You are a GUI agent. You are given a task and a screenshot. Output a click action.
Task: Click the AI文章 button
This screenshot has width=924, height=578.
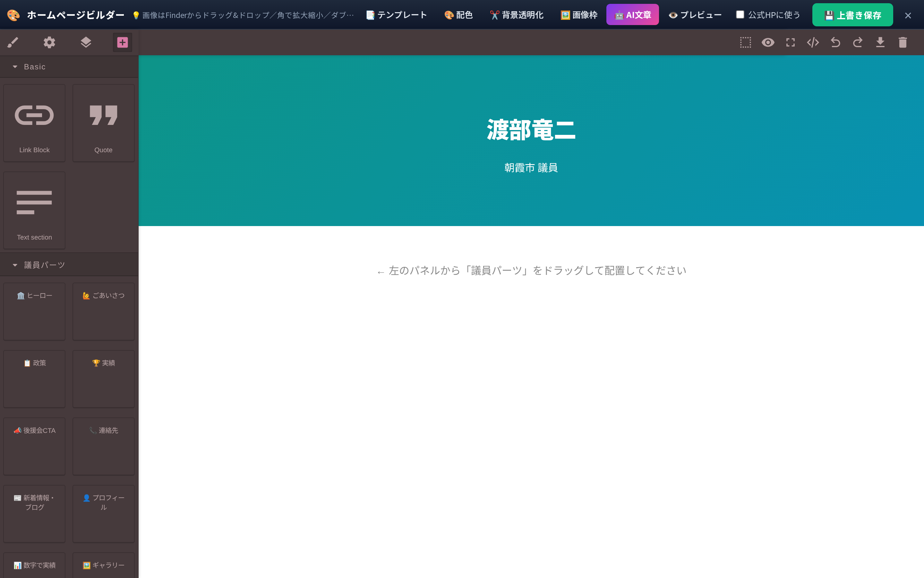633,15
